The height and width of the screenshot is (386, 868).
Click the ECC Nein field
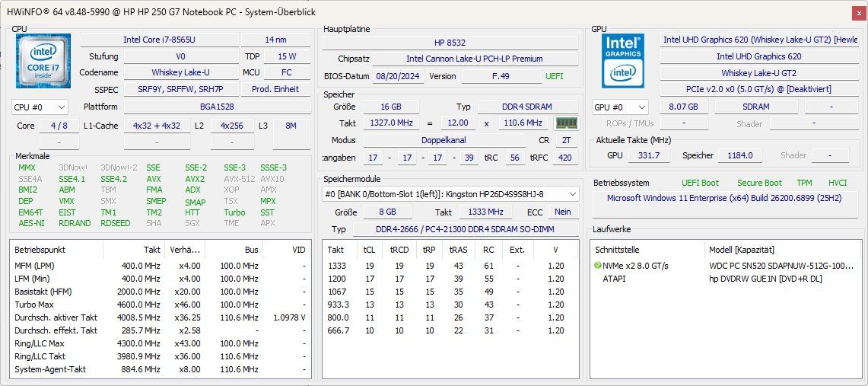(563, 212)
